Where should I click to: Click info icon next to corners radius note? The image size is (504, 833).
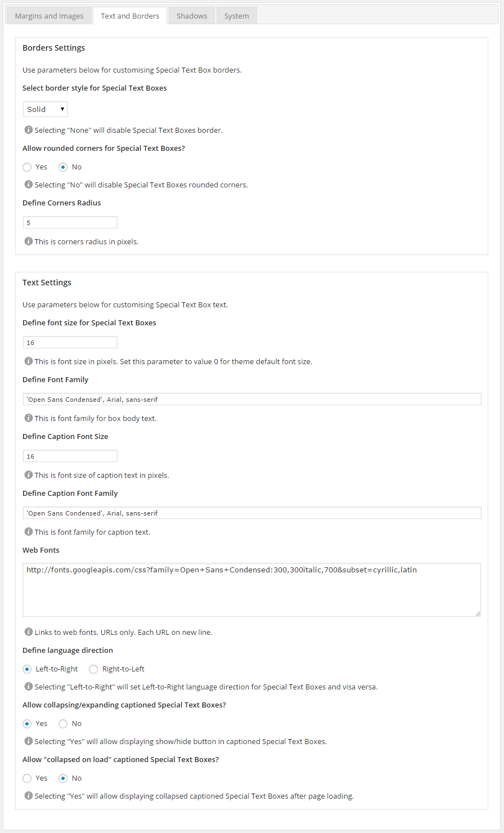[29, 241]
